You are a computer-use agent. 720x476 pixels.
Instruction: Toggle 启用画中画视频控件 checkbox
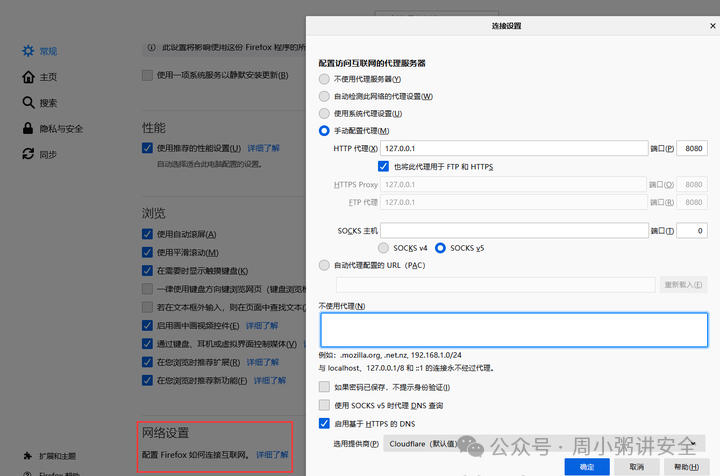147,325
